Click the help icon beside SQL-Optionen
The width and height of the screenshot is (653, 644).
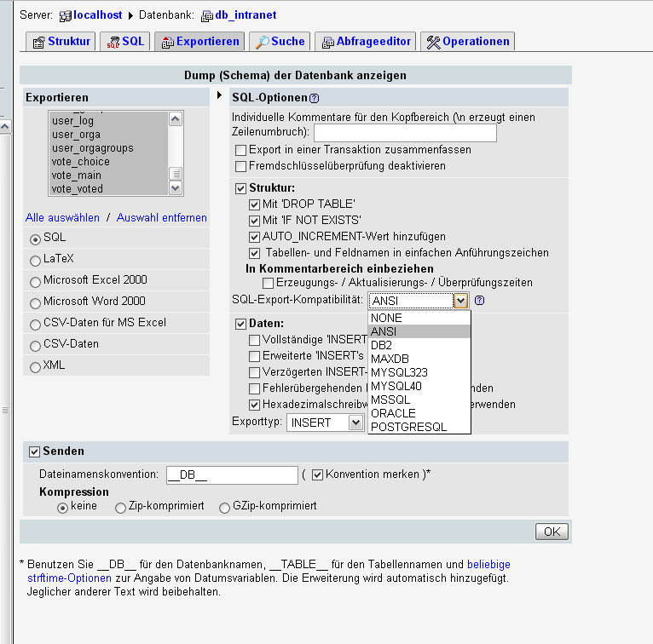click(315, 98)
